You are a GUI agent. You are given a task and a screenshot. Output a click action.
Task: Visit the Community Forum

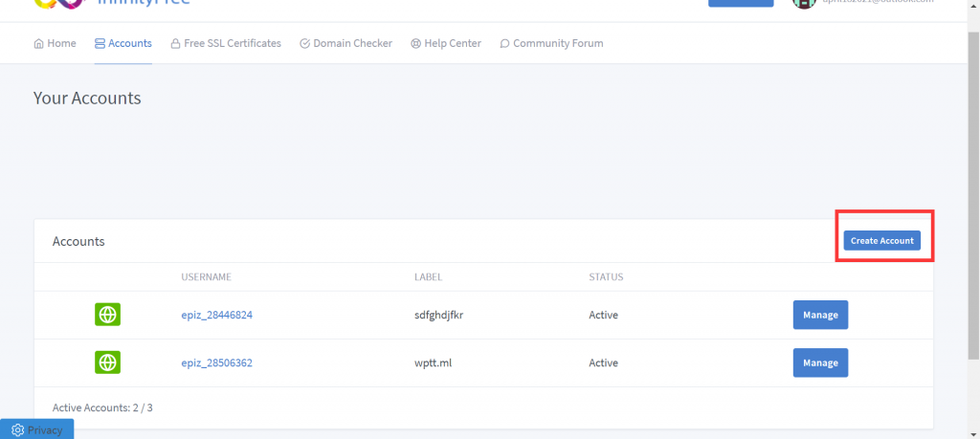tap(558, 44)
